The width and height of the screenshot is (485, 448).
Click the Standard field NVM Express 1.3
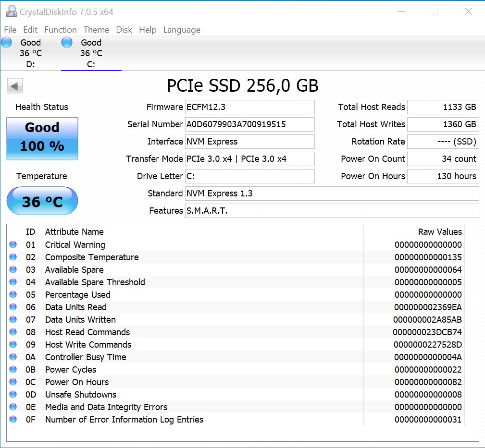click(x=332, y=194)
